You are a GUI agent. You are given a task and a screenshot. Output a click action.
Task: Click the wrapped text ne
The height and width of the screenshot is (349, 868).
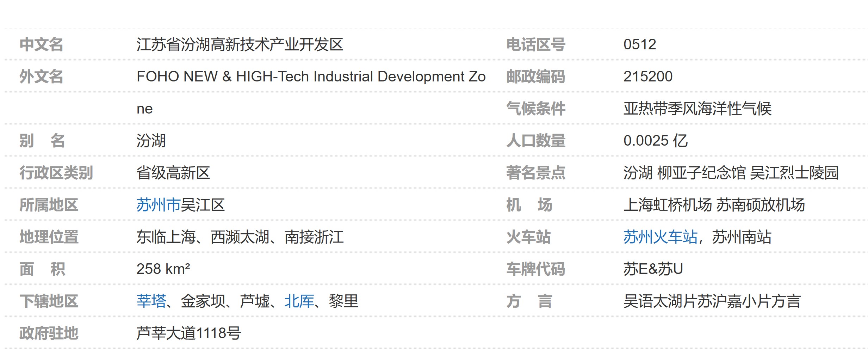point(145,109)
